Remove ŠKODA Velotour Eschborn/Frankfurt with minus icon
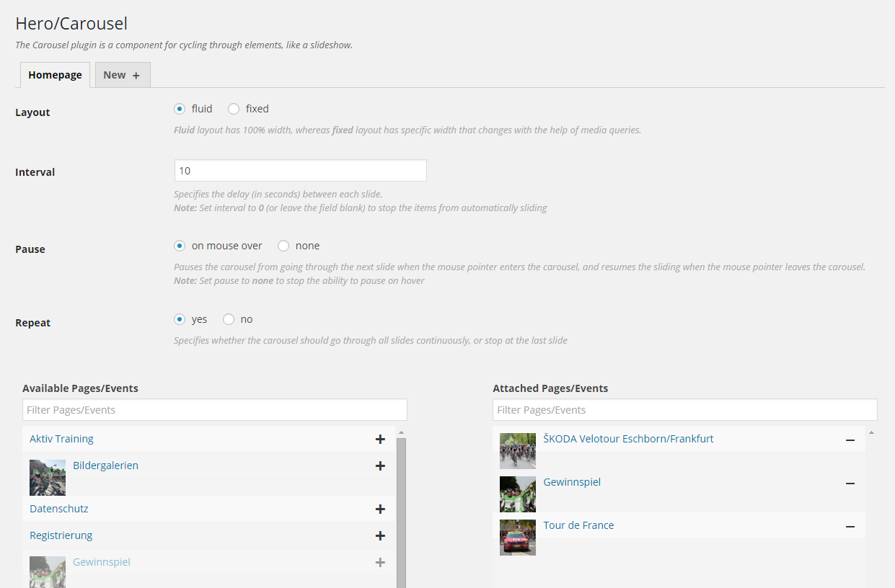 (850, 440)
